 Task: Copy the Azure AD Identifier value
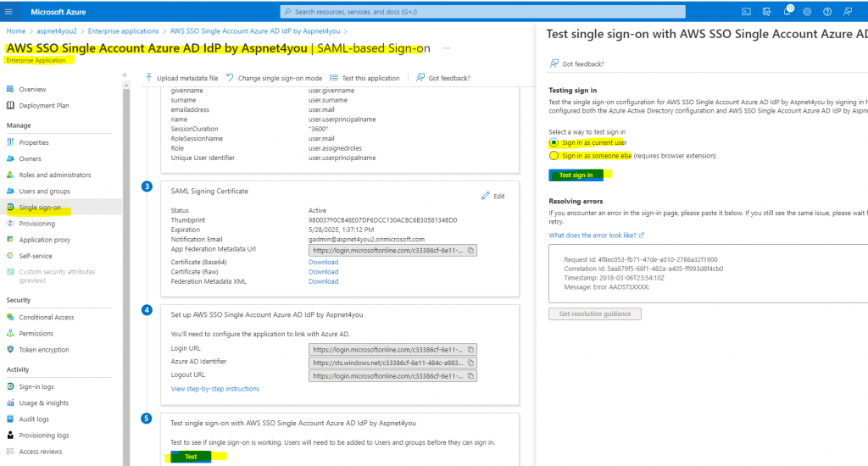pyautogui.click(x=470, y=363)
